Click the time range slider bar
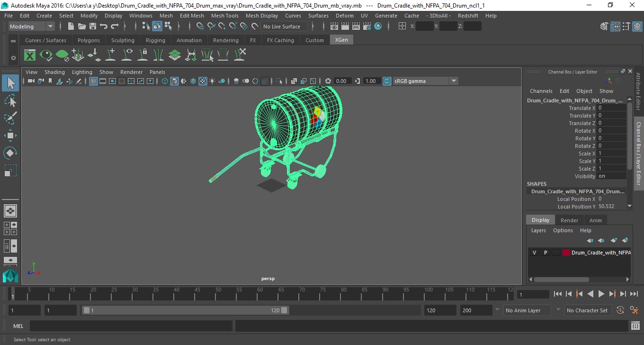This screenshot has width=644, height=345. click(x=185, y=310)
